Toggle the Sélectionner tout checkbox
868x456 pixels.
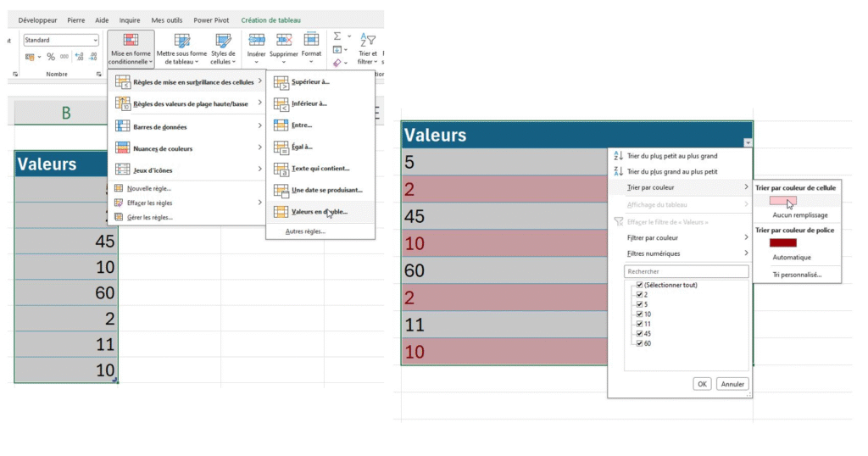[x=639, y=285]
